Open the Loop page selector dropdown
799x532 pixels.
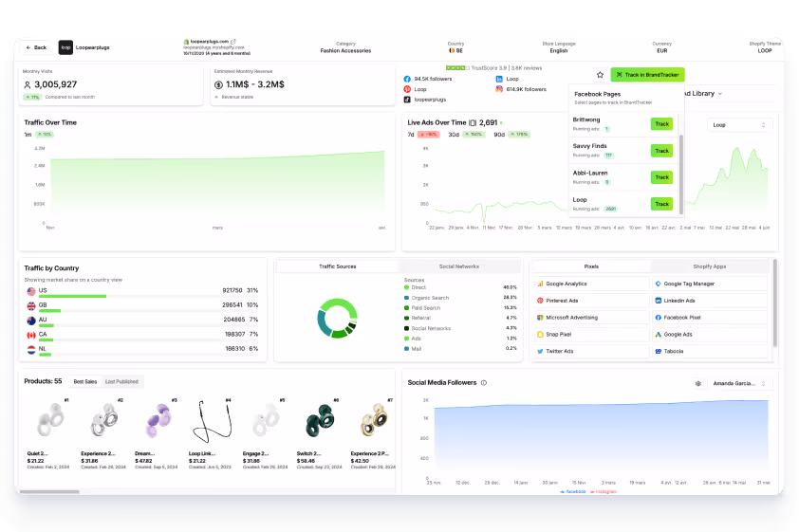pos(740,125)
